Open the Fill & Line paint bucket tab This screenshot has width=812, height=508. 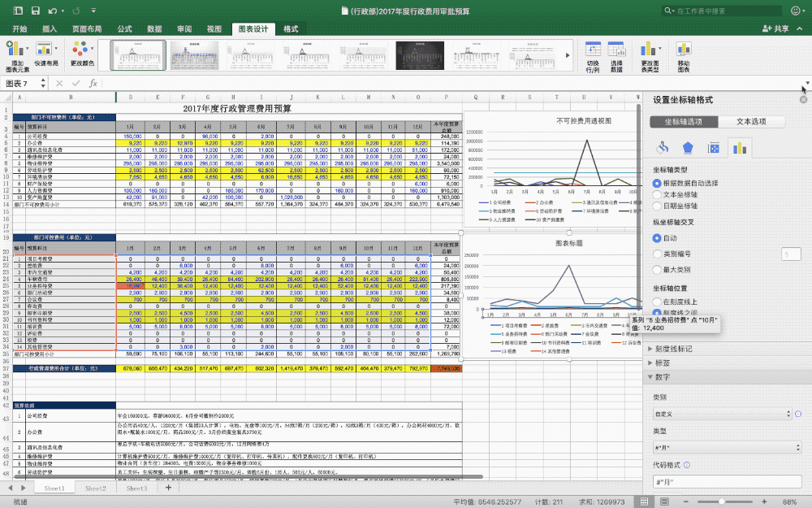click(662, 148)
